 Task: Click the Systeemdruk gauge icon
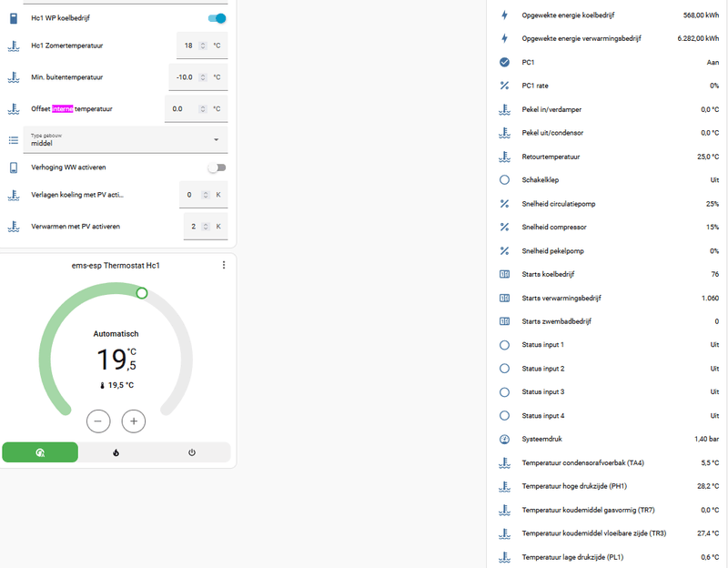504,439
